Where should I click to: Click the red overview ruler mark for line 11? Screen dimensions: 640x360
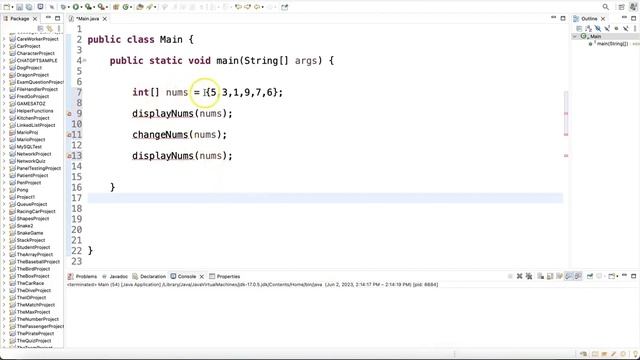coord(566,134)
